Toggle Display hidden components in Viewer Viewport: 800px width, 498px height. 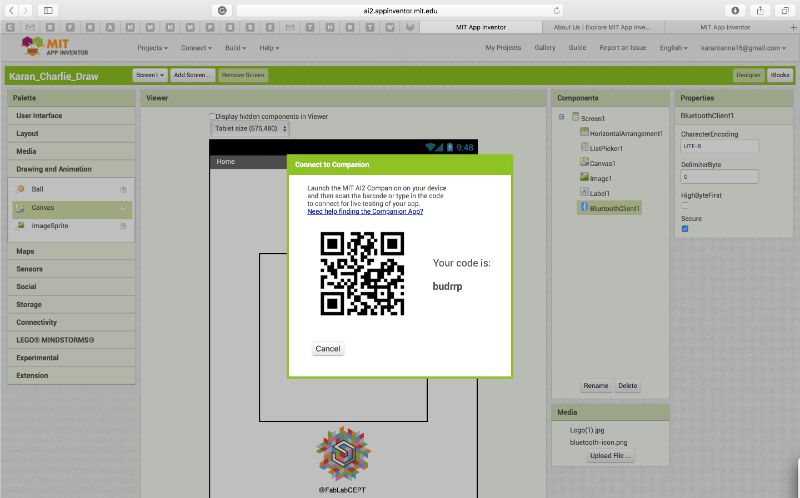[x=213, y=116]
